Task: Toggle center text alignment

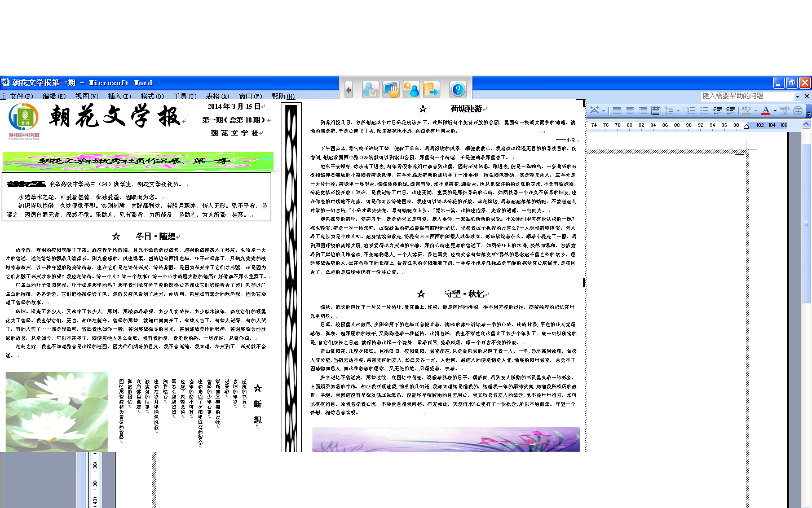Action: 630,111
